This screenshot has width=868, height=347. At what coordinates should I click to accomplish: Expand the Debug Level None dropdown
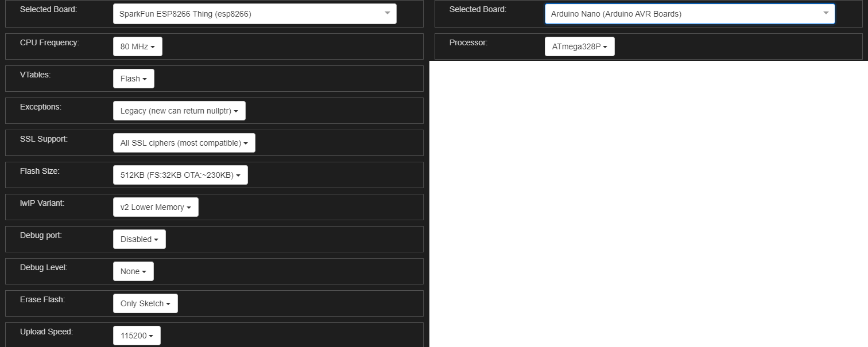[133, 271]
